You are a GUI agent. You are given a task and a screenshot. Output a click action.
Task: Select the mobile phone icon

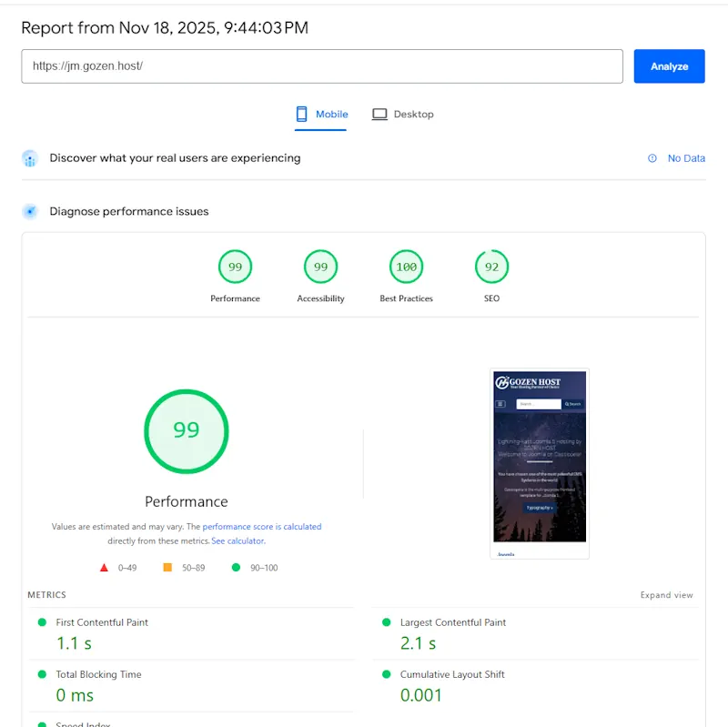[300, 114]
